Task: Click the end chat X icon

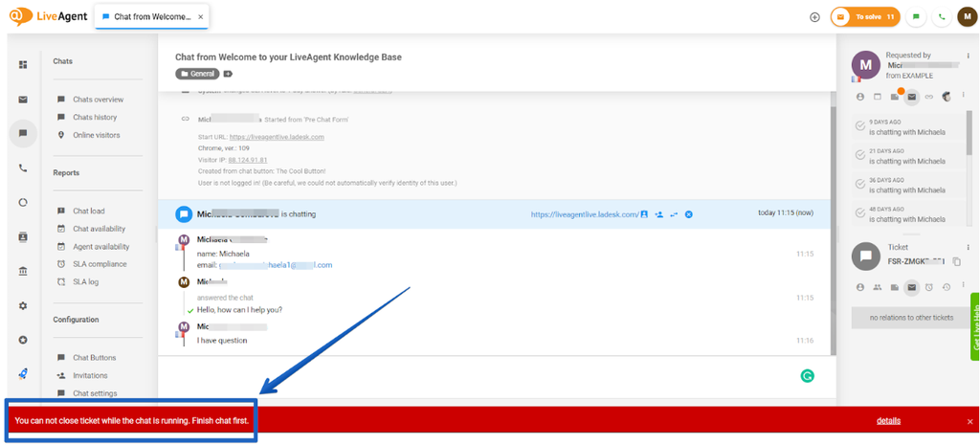Action: point(688,214)
